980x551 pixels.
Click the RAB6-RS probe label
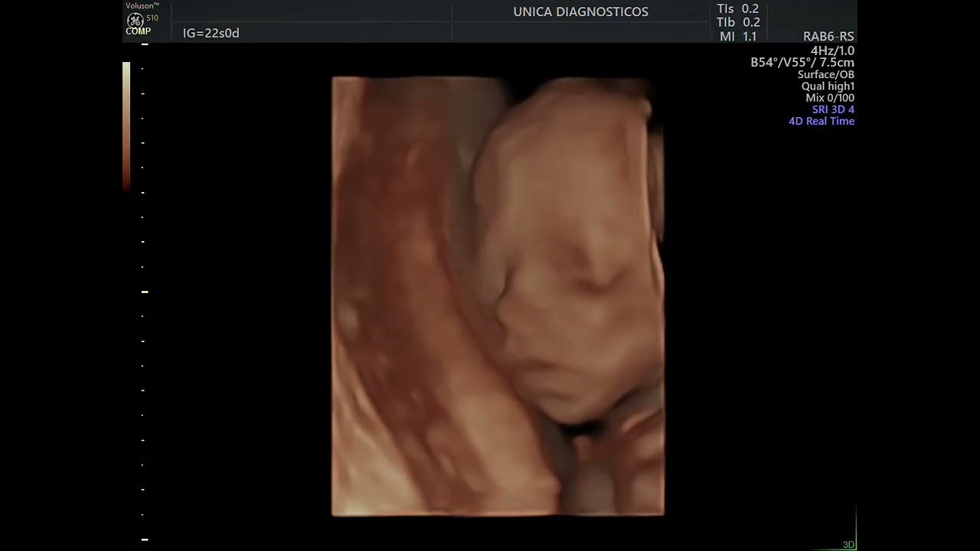coord(828,37)
